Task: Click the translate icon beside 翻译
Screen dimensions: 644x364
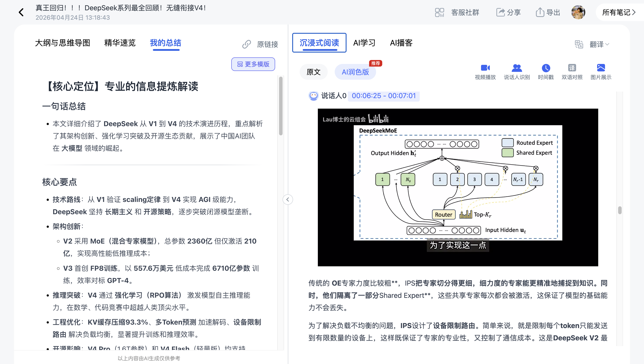Action: tap(579, 44)
